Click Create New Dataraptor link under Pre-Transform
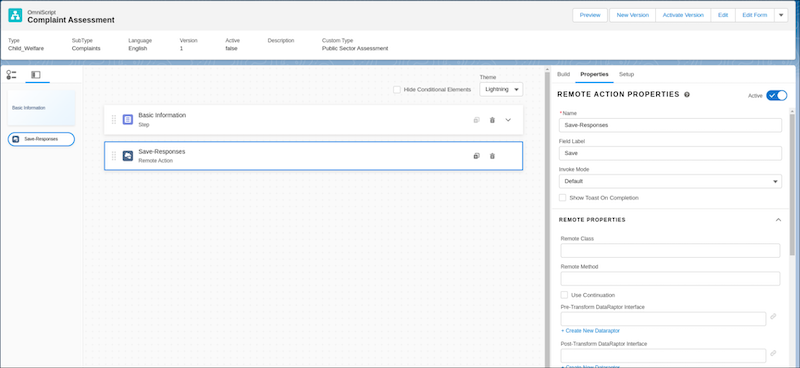Image resolution: width=800 pixels, height=368 pixels. tap(590, 331)
